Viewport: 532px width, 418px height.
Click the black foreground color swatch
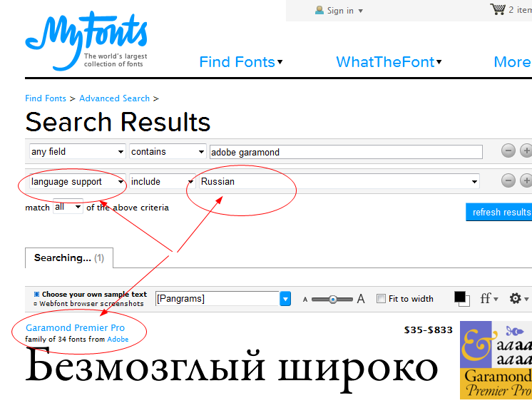pyautogui.click(x=460, y=297)
